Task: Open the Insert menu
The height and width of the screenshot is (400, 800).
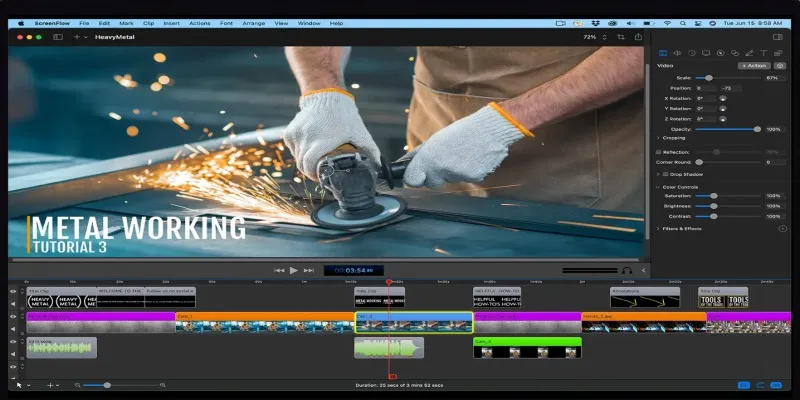Action: pyautogui.click(x=171, y=23)
